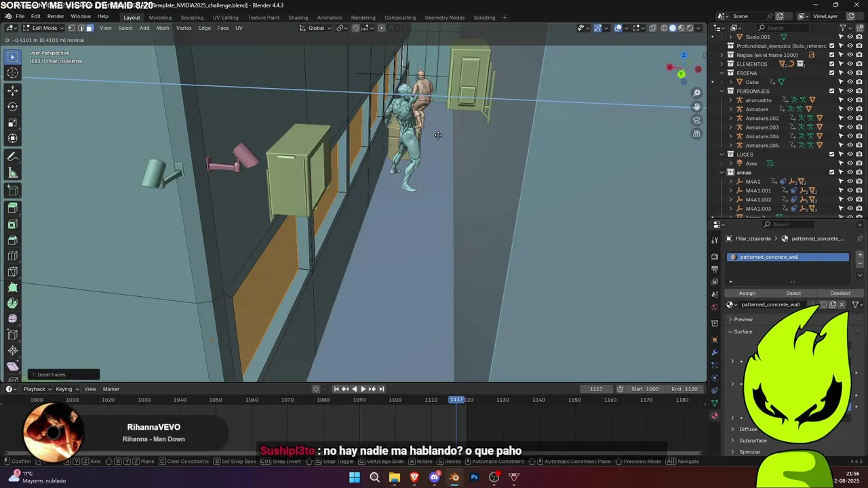
Task: Select the Transform tool in the left toolbar
Action: click(x=13, y=139)
